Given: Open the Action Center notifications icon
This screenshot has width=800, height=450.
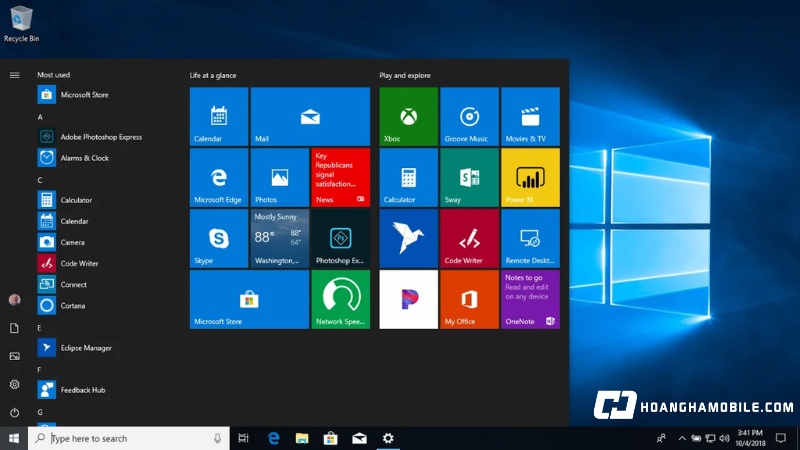Looking at the screenshot, I should [781, 438].
